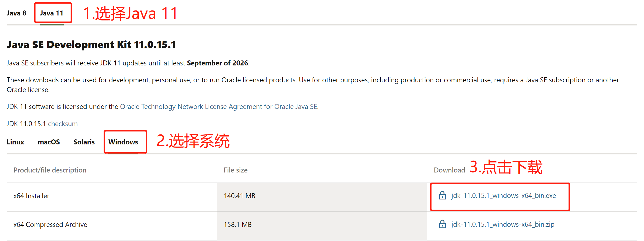The image size is (644, 241).
Task: Open the Oracle Technology Network License Agreement link
Action: point(219,107)
